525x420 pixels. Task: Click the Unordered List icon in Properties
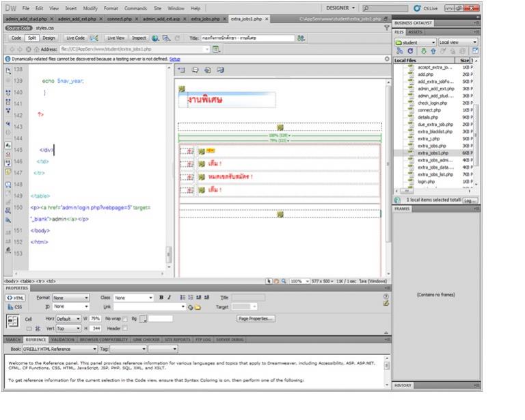pos(183,298)
